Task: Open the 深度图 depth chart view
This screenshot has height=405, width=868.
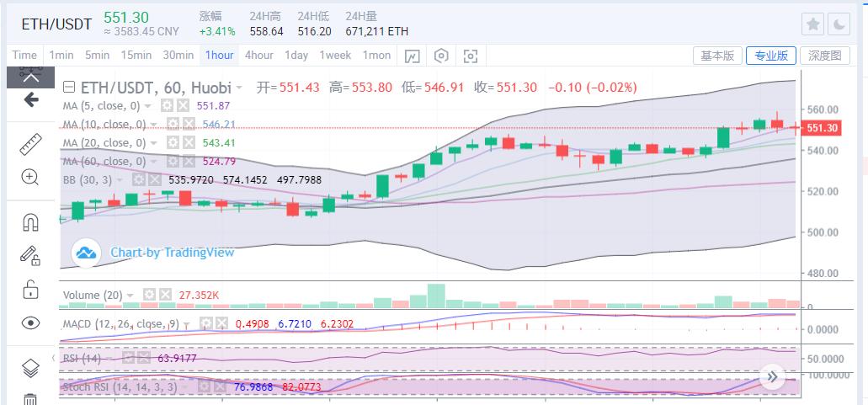Action: click(x=823, y=56)
